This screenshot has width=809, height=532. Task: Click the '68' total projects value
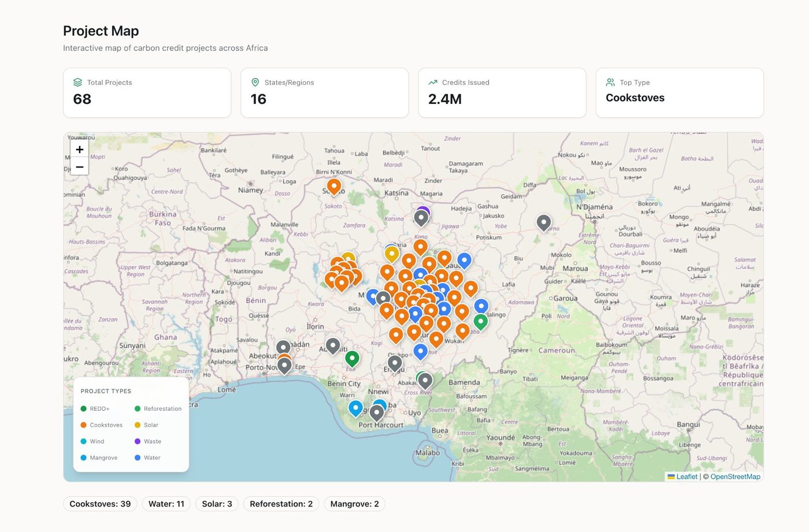click(x=82, y=99)
